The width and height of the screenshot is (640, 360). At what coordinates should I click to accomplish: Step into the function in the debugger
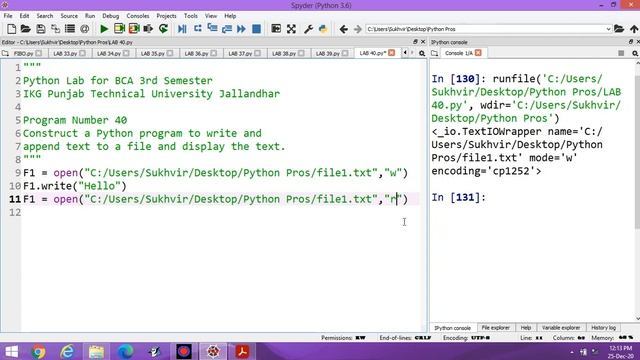212,29
